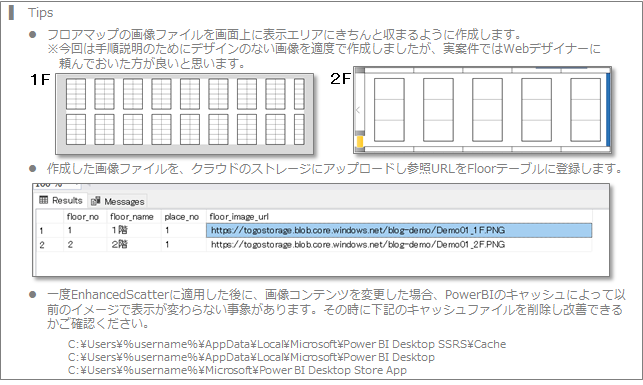Click the blue bar on the 2F map's right edge
The image size is (643, 385).
coord(608,110)
